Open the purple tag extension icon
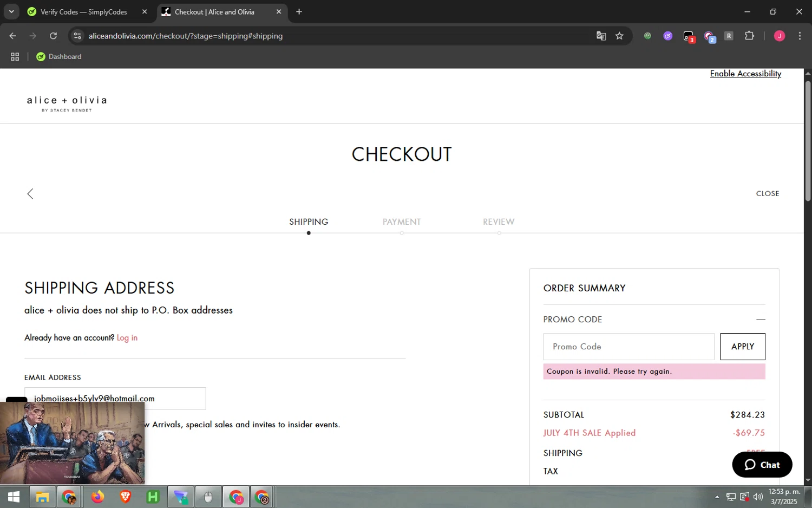Image resolution: width=812 pixels, height=508 pixels. (x=668, y=36)
